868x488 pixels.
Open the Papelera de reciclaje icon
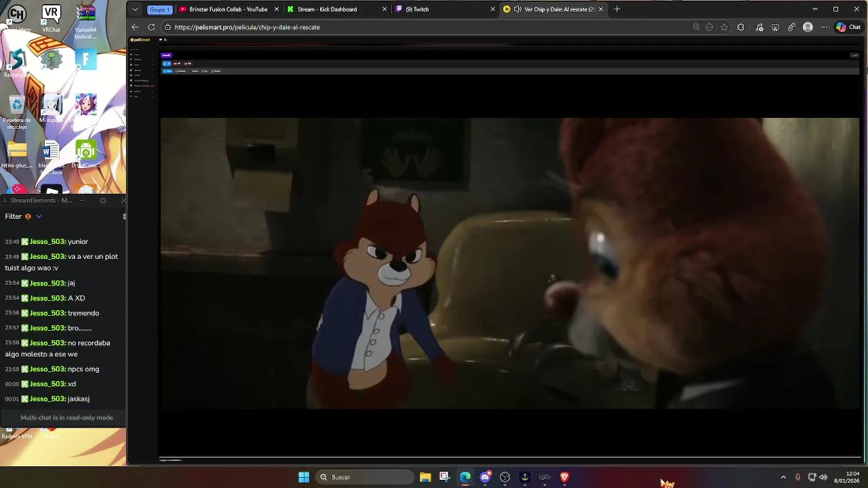tap(16, 112)
